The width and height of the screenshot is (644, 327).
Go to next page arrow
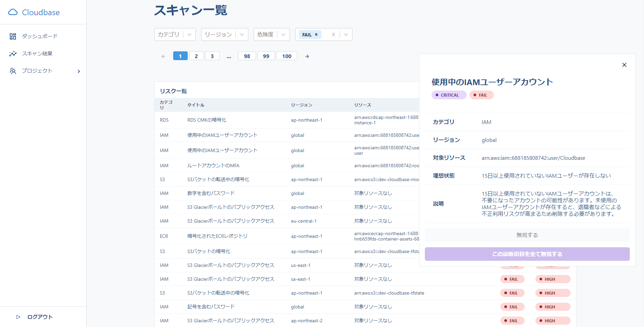tap(307, 56)
